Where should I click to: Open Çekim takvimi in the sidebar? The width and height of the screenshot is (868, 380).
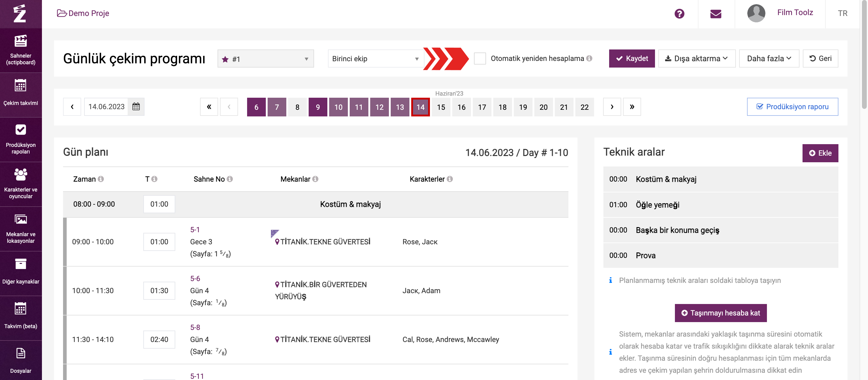click(21, 95)
